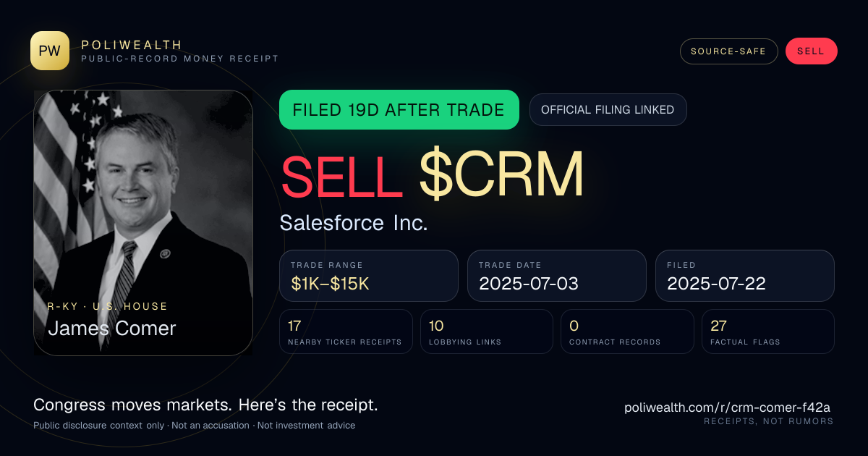Screen dimensions: 868x456
Task: Open the 27 Factual Flags tile
Action: coord(768,332)
